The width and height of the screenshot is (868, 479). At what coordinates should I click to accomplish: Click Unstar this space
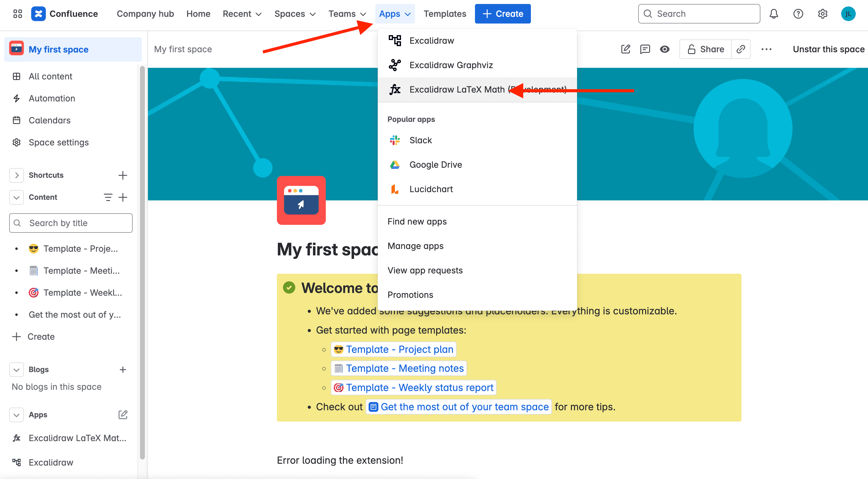click(829, 49)
